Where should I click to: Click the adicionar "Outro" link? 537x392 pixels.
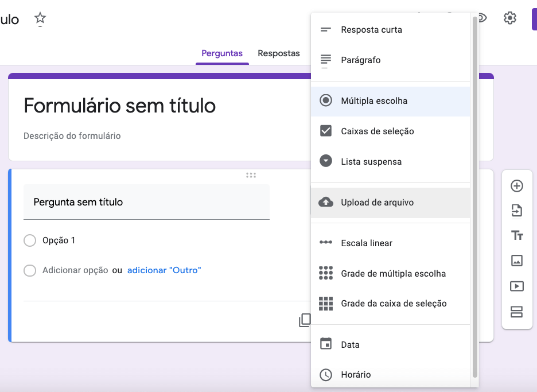(164, 270)
